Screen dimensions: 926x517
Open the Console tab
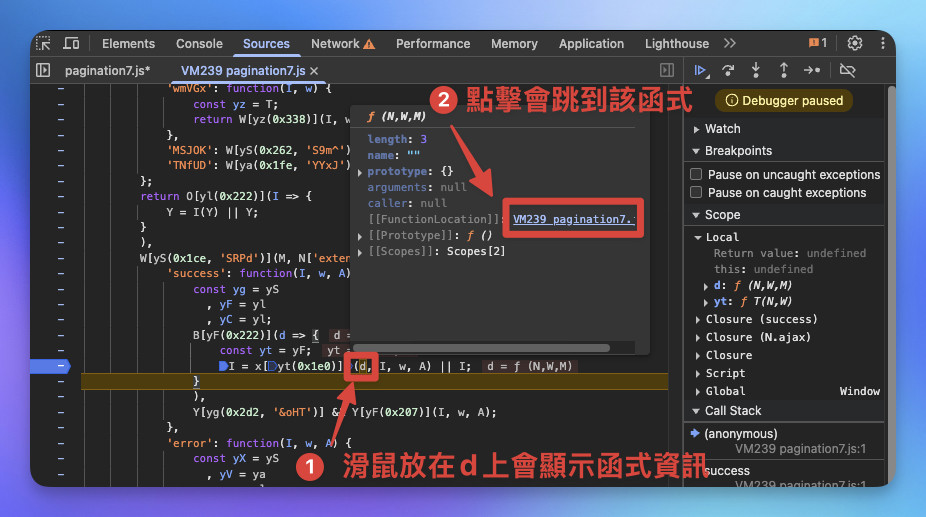tap(199, 44)
